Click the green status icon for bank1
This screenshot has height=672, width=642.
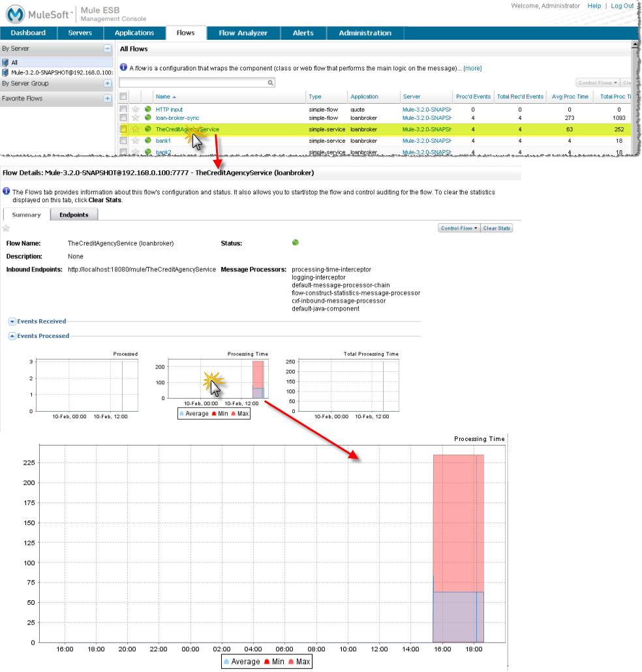[148, 140]
